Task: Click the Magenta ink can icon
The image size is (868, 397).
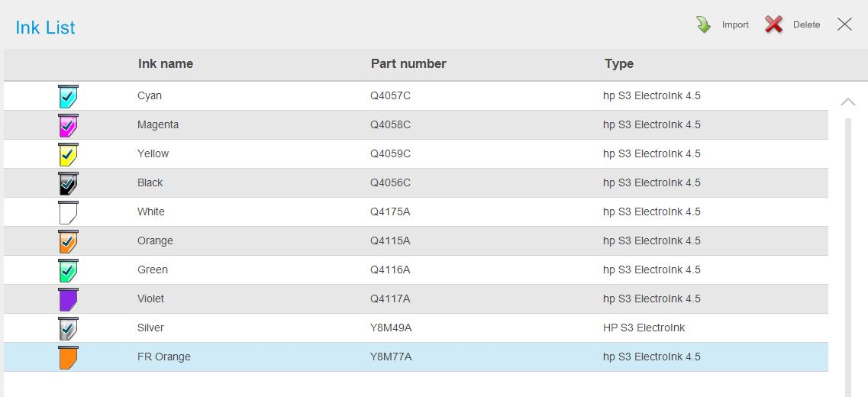Action: [68, 125]
